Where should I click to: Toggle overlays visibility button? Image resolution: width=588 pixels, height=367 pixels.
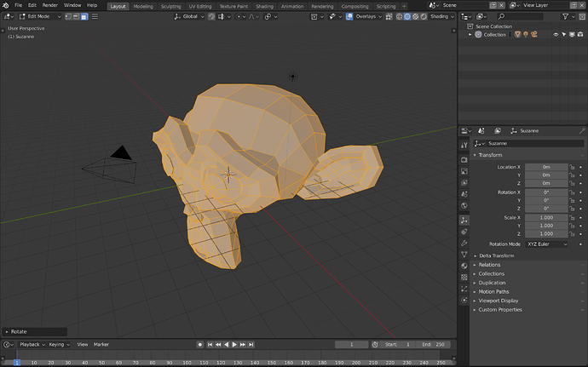(x=349, y=16)
